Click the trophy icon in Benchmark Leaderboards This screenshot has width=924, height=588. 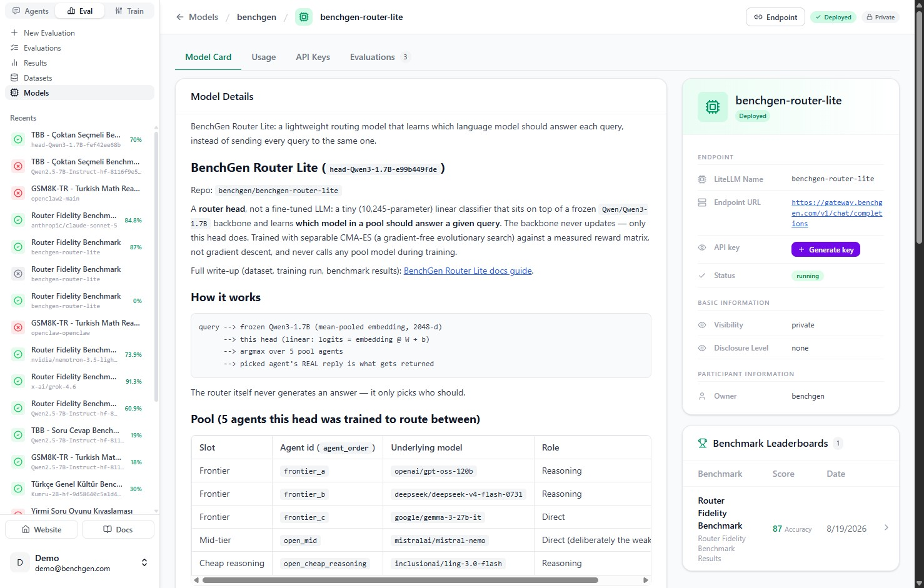pyautogui.click(x=703, y=443)
